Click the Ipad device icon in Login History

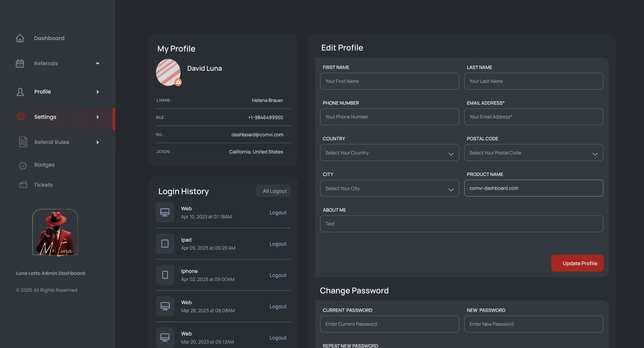coord(165,244)
